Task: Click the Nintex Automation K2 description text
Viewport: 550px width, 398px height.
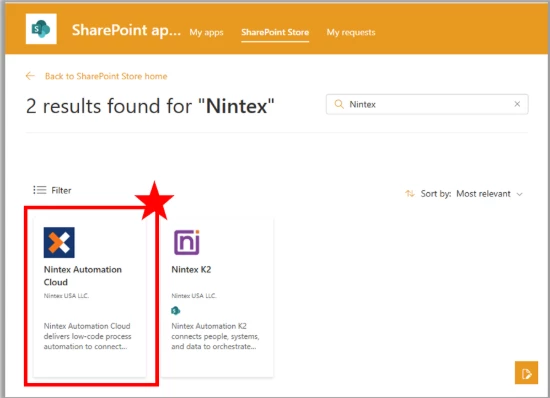Action: pyautogui.click(x=215, y=336)
